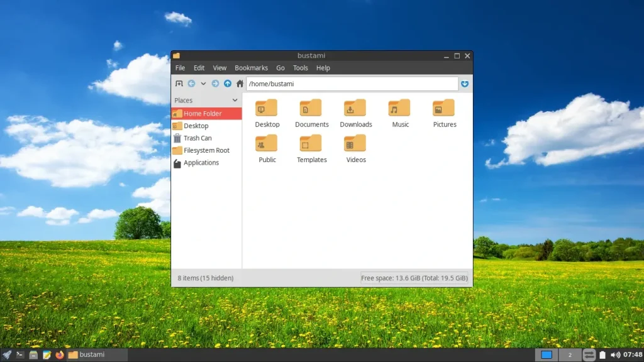644x362 pixels.
Task: Click the 'Free space: 13.6 GiB' status text
Action: click(x=414, y=278)
